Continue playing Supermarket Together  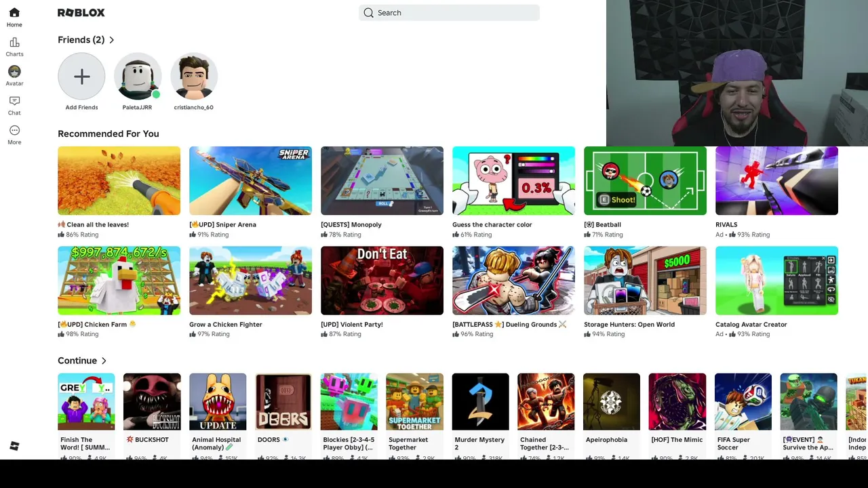(x=414, y=401)
